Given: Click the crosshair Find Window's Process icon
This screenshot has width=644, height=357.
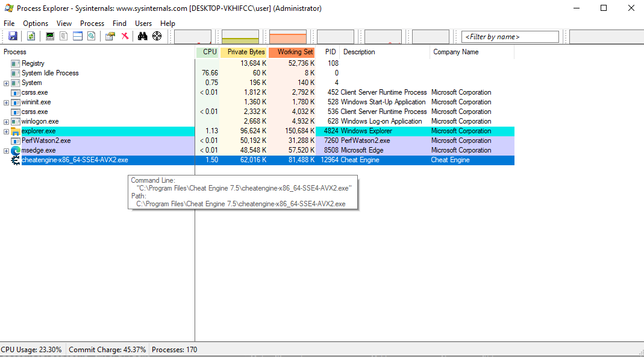Looking at the screenshot, I should (157, 36).
